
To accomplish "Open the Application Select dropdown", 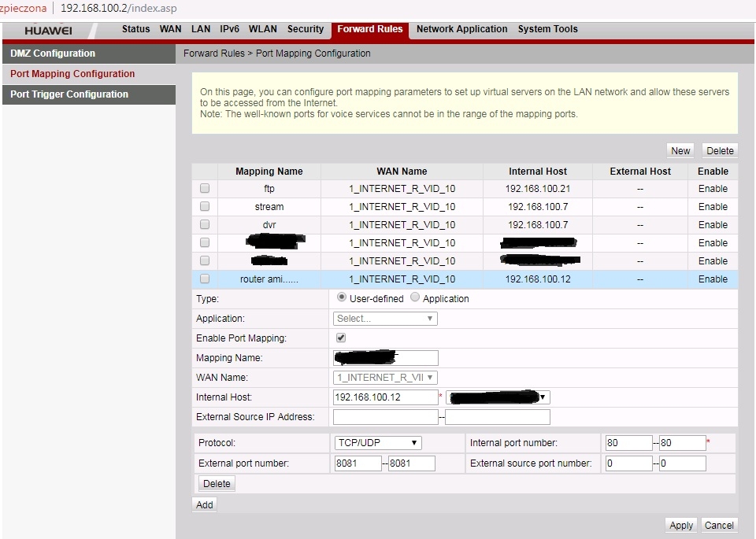I will click(385, 319).
